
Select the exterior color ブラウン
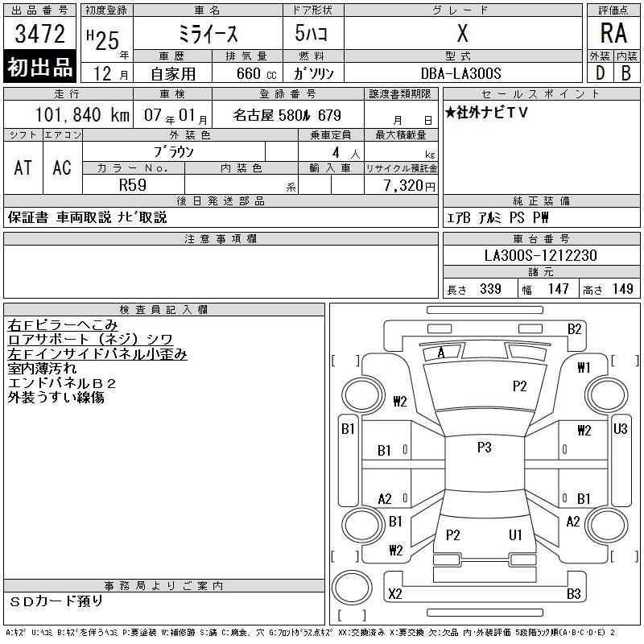click(173, 151)
